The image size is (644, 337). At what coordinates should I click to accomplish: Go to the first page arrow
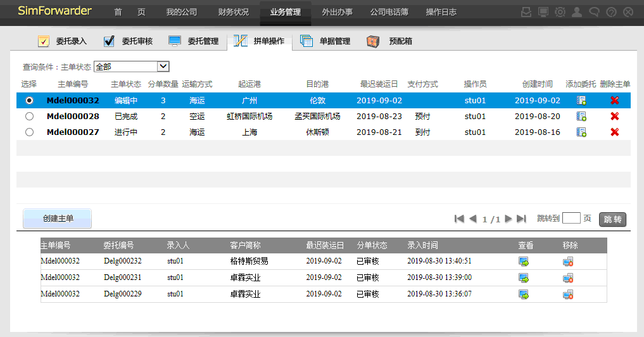[459, 219]
